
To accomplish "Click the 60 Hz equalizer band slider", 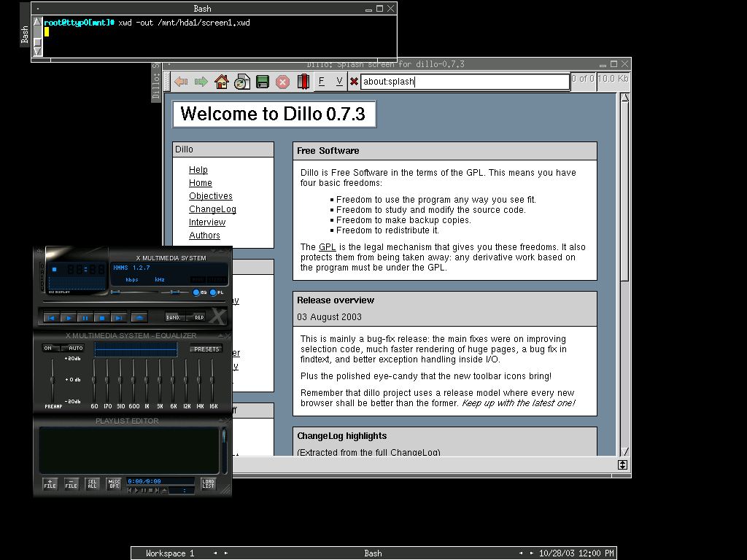I will coord(94,380).
